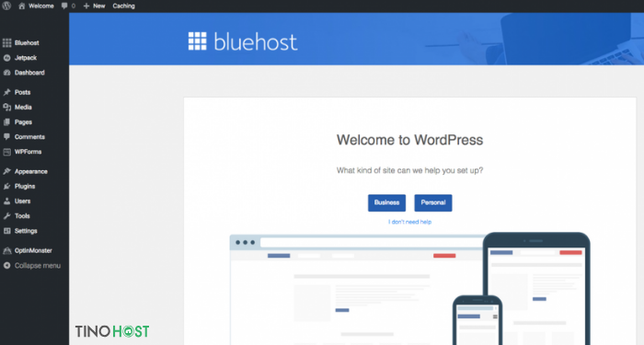Click the WordPress logo icon
Screen dimensions: 644x345
point(6,6)
